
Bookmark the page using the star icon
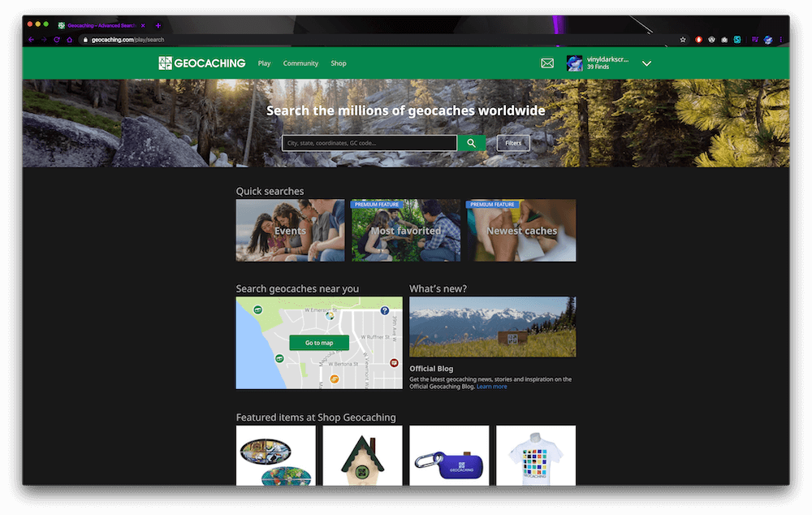coord(682,38)
